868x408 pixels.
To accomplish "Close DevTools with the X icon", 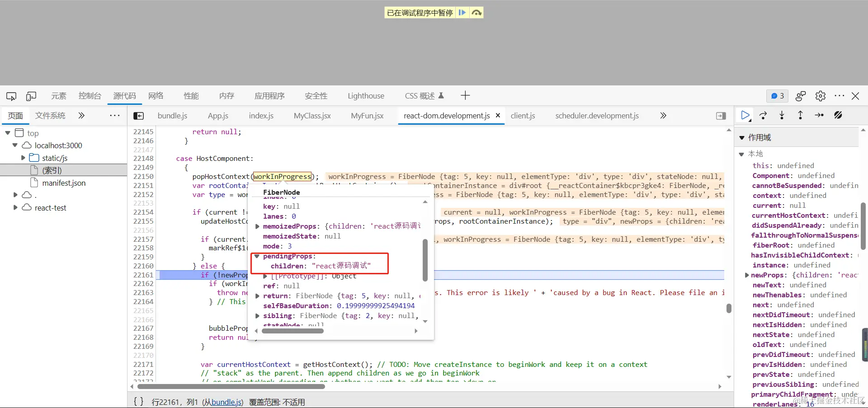I will [855, 96].
